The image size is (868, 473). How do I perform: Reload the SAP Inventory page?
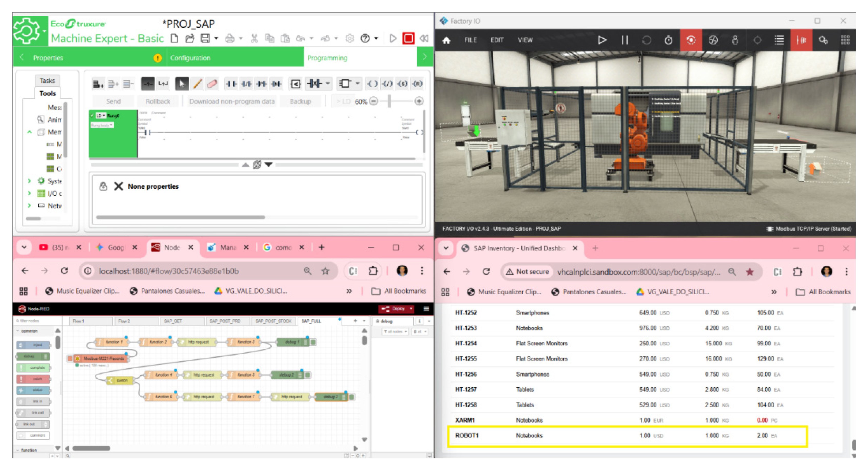point(486,272)
